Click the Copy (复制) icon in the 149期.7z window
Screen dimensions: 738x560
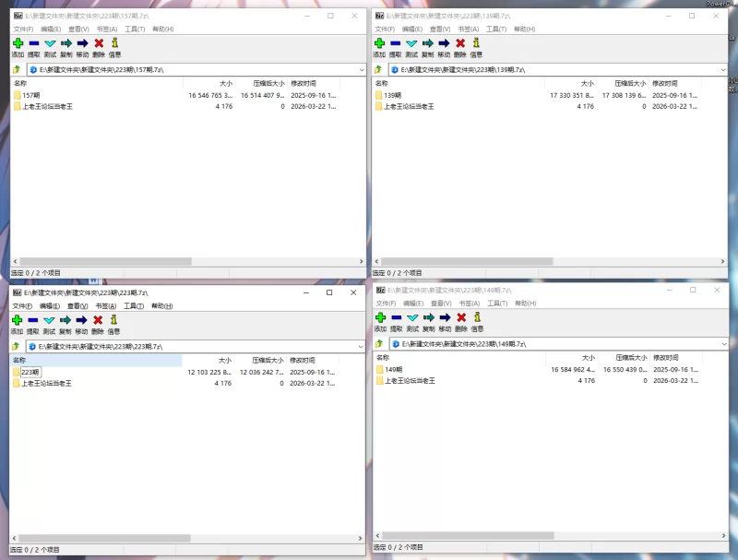click(428, 317)
